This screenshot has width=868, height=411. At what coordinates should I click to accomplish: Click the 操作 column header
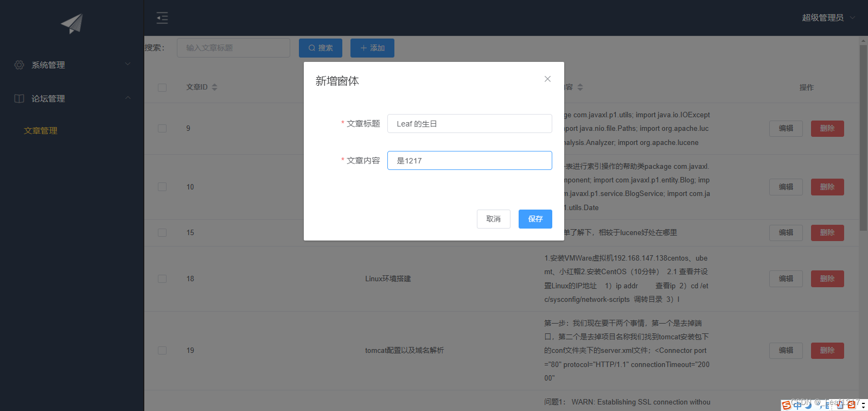pos(807,87)
